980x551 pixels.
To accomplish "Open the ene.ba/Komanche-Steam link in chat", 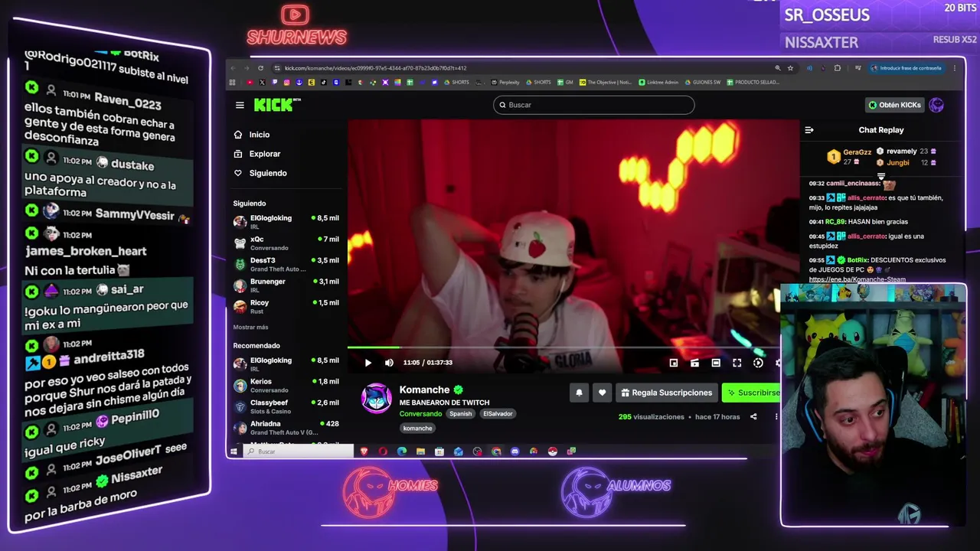I will coord(857,279).
